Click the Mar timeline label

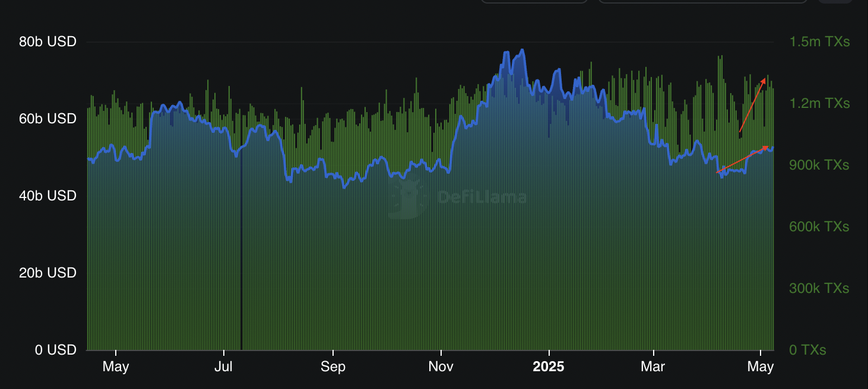(653, 367)
